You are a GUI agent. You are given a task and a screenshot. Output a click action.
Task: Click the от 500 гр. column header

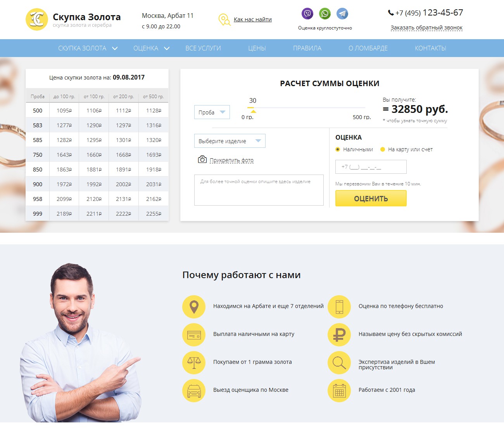pyautogui.click(x=154, y=97)
